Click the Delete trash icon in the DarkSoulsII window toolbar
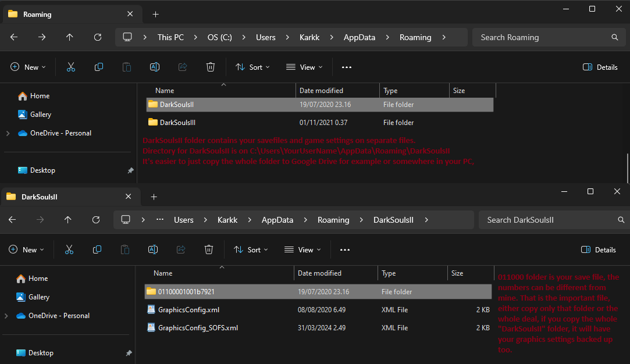Viewport: 630px width, 364px height. point(209,249)
